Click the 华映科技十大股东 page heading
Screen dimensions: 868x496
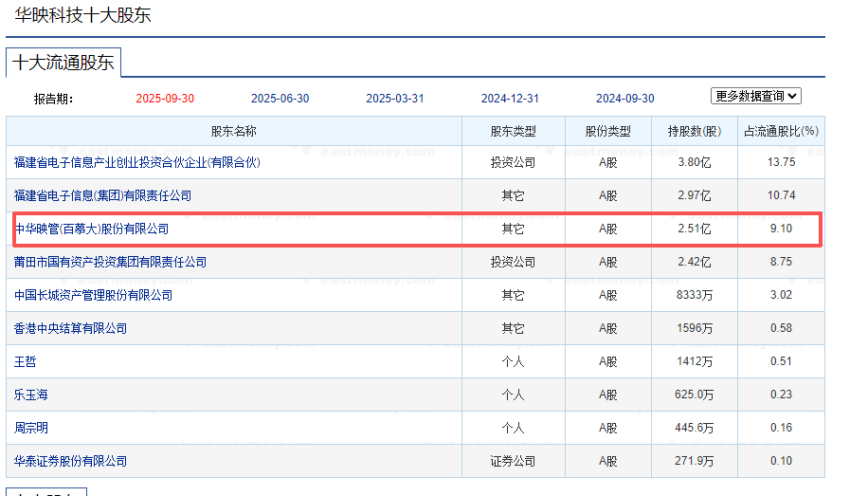click(82, 15)
